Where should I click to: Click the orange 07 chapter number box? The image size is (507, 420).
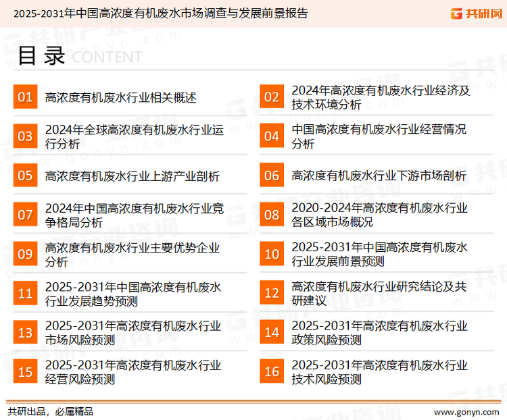click(x=25, y=215)
